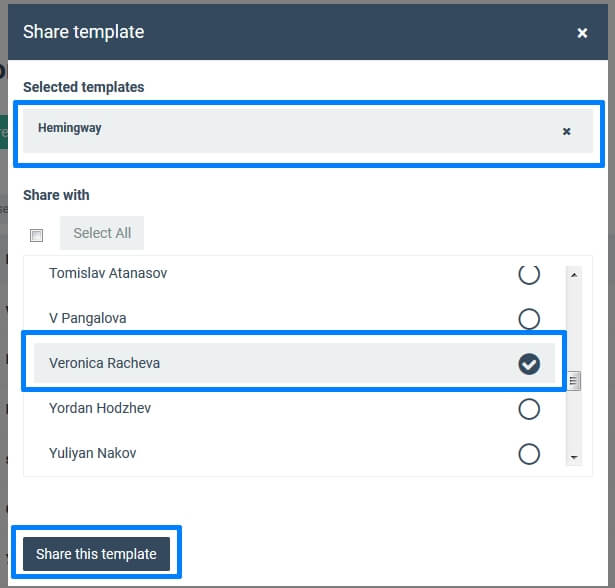Remove Hemingway from selected templates

pos(566,131)
